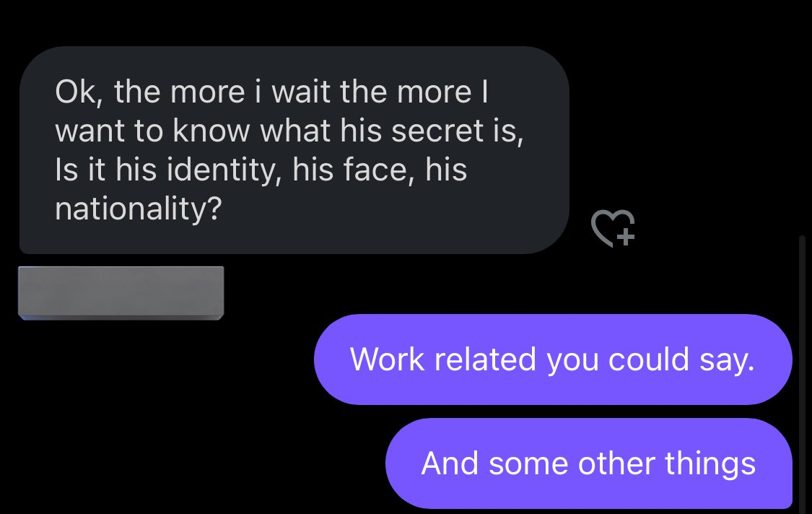Image resolution: width=812 pixels, height=514 pixels.
Task: Click the word 'wait' in the gray bubble
Action: tap(301, 92)
